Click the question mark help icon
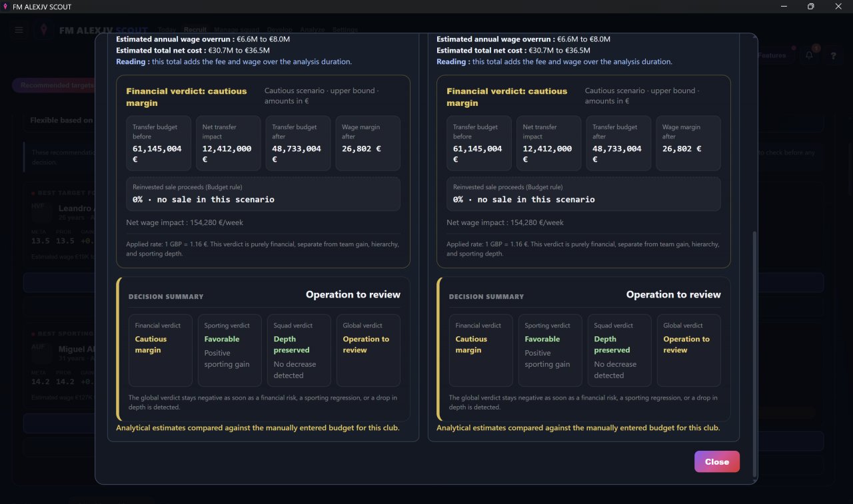 coord(833,55)
